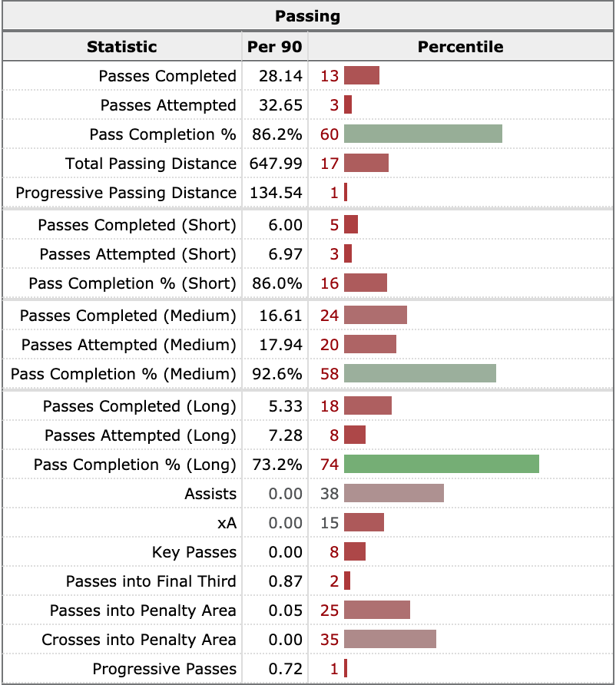
Task: Select the xA statistic label
Action: tap(227, 523)
